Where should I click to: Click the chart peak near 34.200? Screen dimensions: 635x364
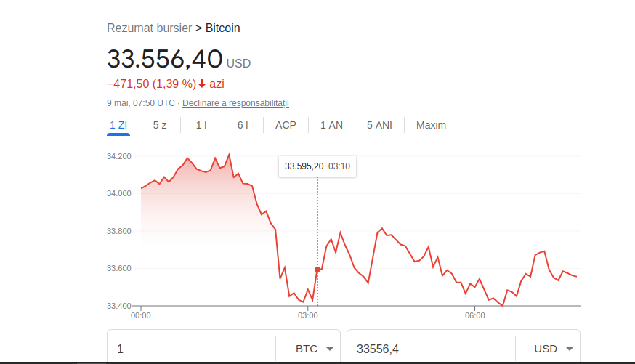point(229,154)
